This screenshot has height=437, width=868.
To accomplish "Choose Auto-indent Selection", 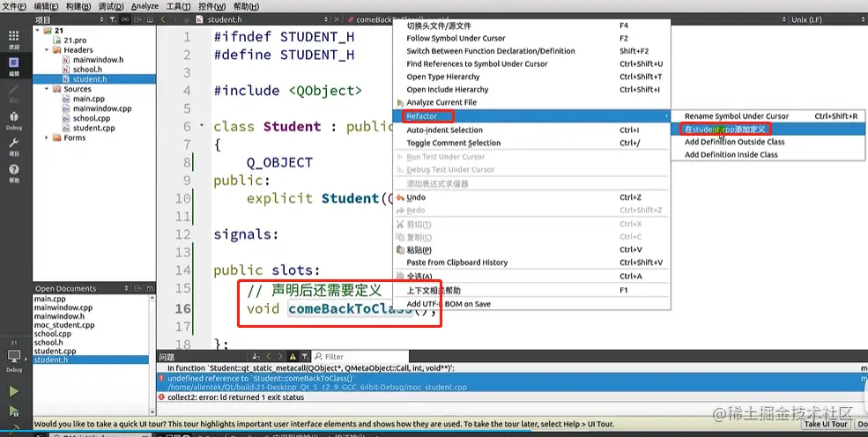I will tap(532, 130).
